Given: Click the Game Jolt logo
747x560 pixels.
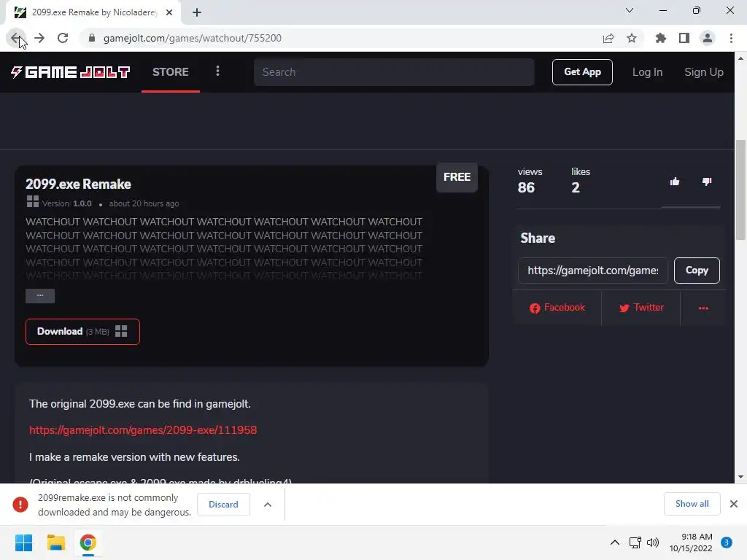Looking at the screenshot, I should pos(71,72).
